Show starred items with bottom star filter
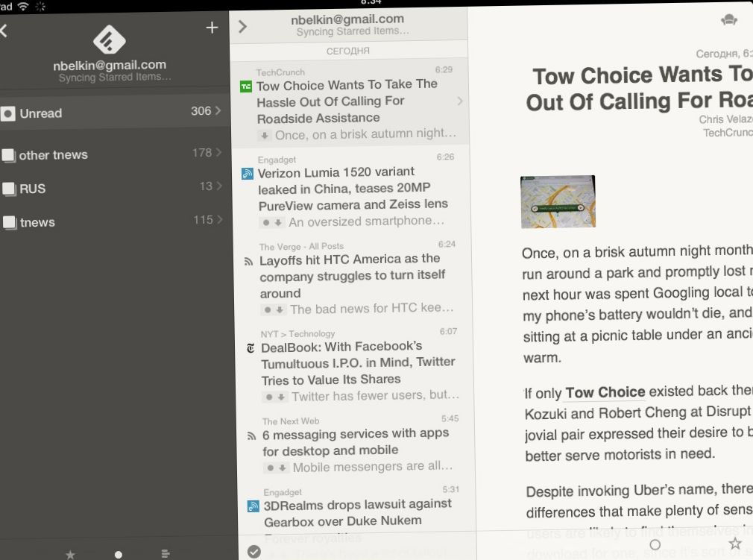Viewport: 753px width, 560px height. point(70,555)
